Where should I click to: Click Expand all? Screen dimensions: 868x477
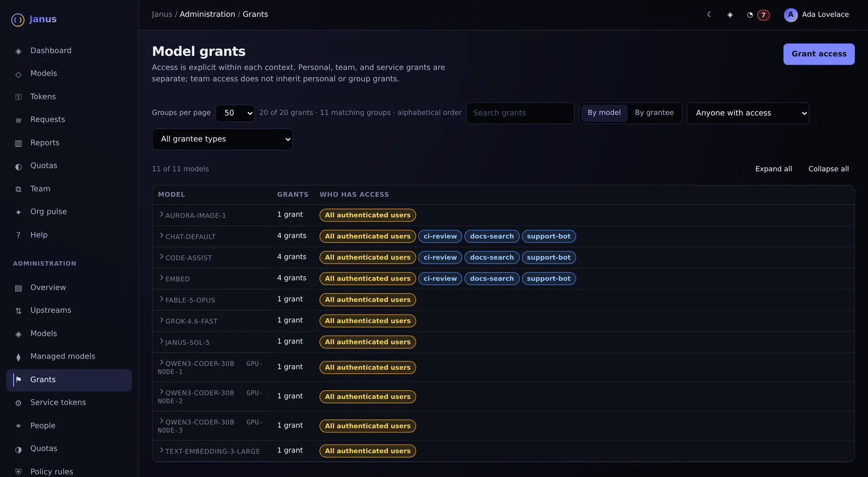pyautogui.click(x=774, y=169)
